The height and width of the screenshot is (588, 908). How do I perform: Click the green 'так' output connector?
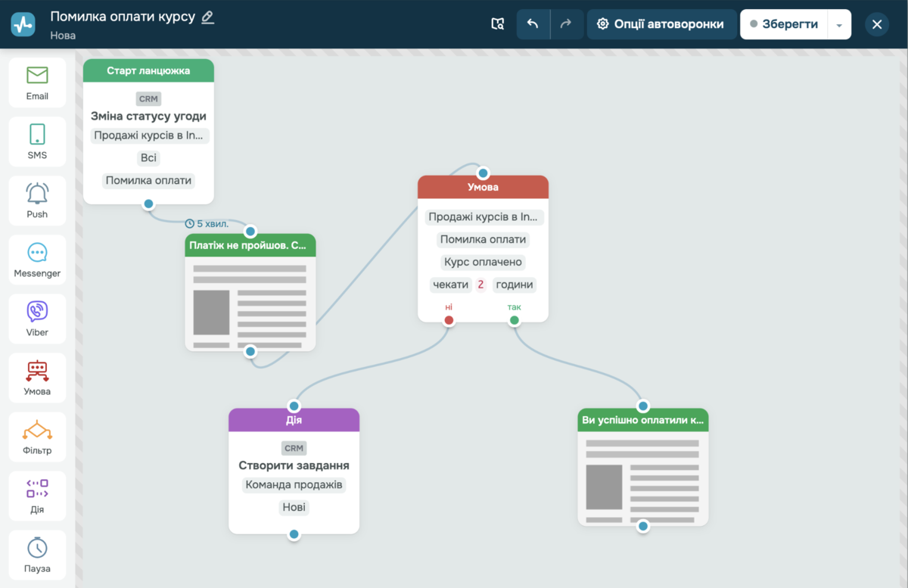point(515,320)
